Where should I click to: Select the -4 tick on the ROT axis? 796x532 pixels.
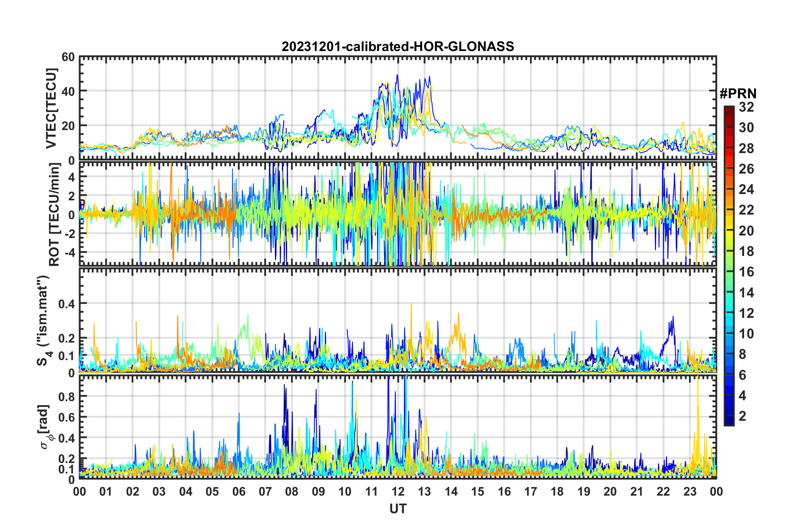[x=69, y=253]
